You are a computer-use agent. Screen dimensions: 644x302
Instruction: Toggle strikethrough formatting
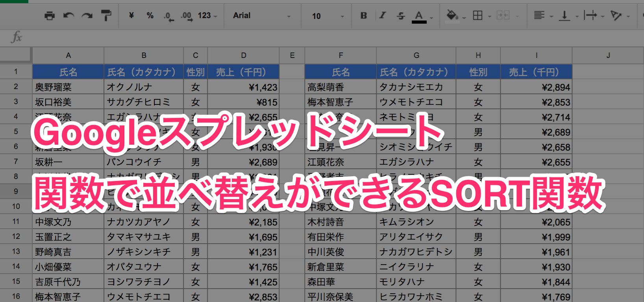click(x=401, y=16)
